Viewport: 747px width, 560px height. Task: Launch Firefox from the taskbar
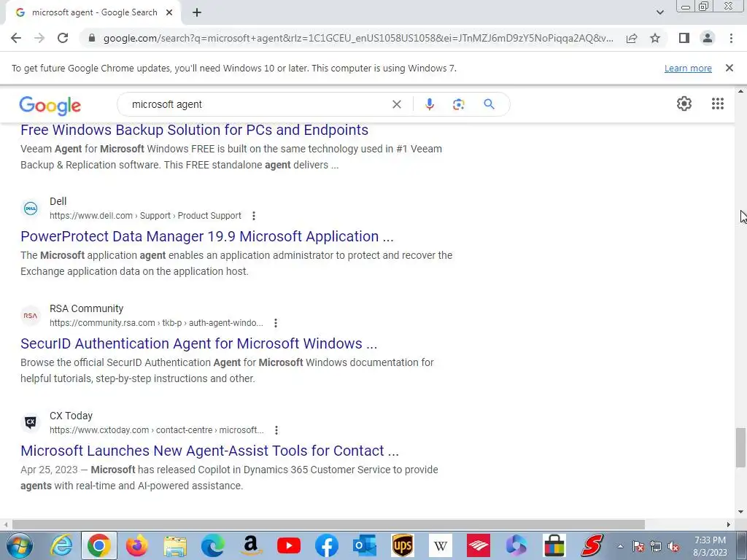pyautogui.click(x=136, y=545)
